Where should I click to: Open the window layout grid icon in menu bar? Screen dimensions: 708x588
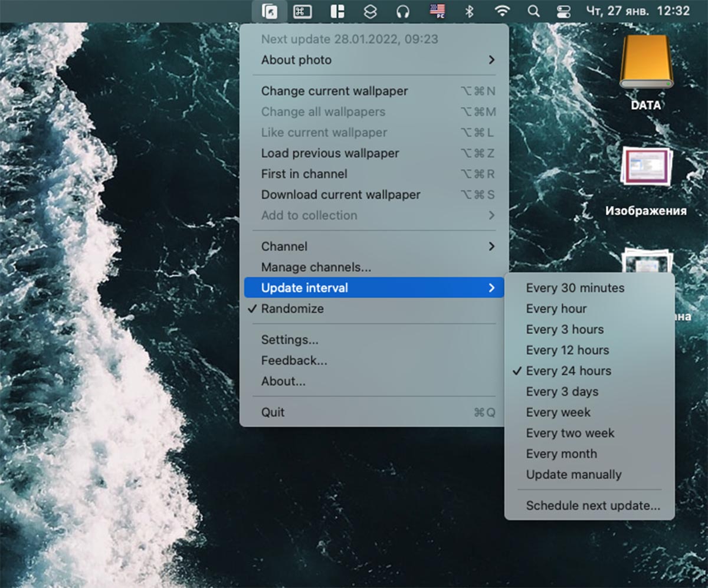click(337, 11)
